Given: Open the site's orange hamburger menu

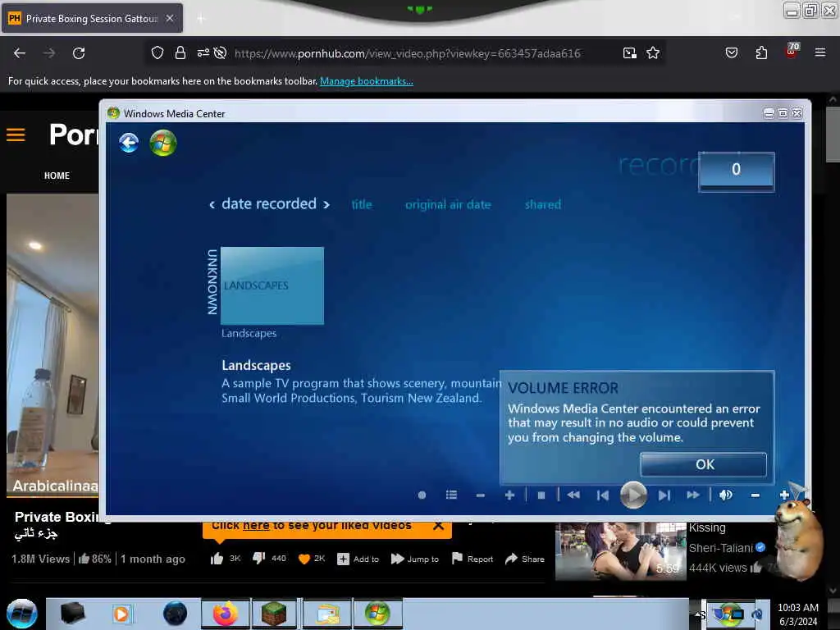Looking at the screenshot, I should coord(16,135).
